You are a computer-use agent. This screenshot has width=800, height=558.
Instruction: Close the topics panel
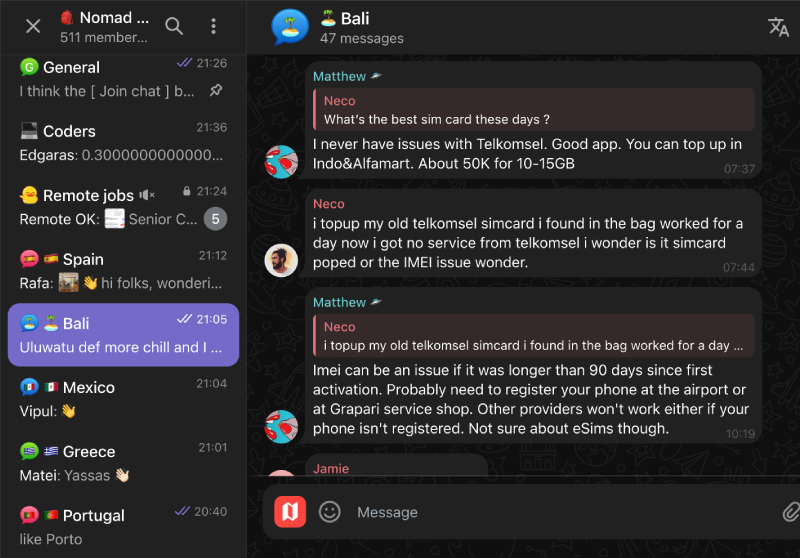pos(33,26)
